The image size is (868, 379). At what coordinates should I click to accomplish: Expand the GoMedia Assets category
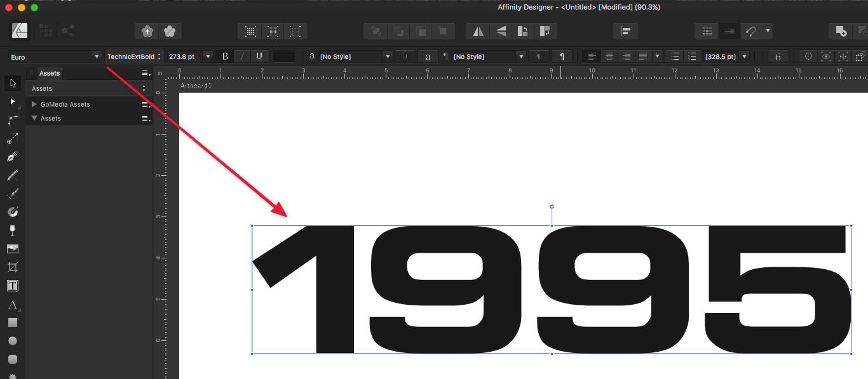[x=34, y=104]
